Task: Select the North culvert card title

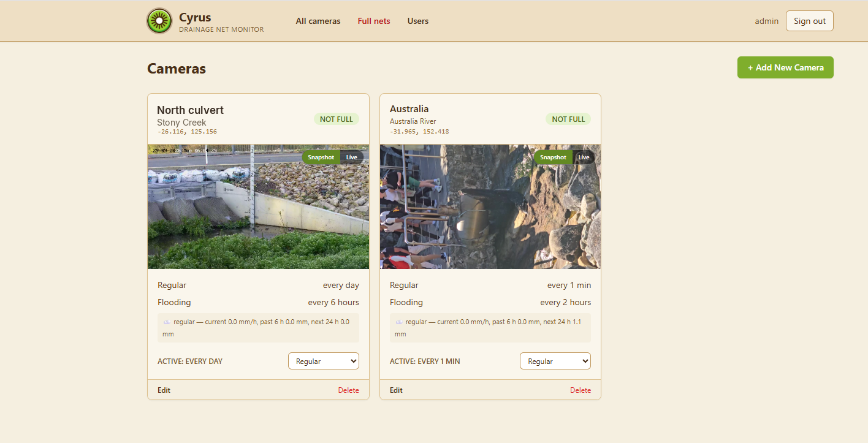Action: 190,110
